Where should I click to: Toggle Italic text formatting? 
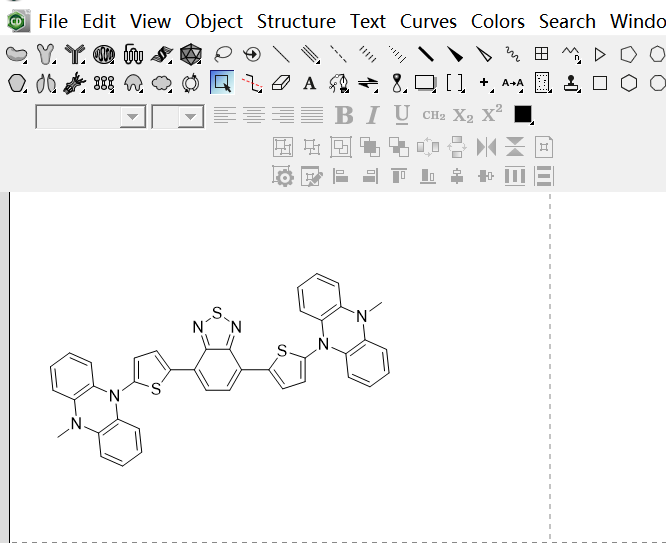373,115
